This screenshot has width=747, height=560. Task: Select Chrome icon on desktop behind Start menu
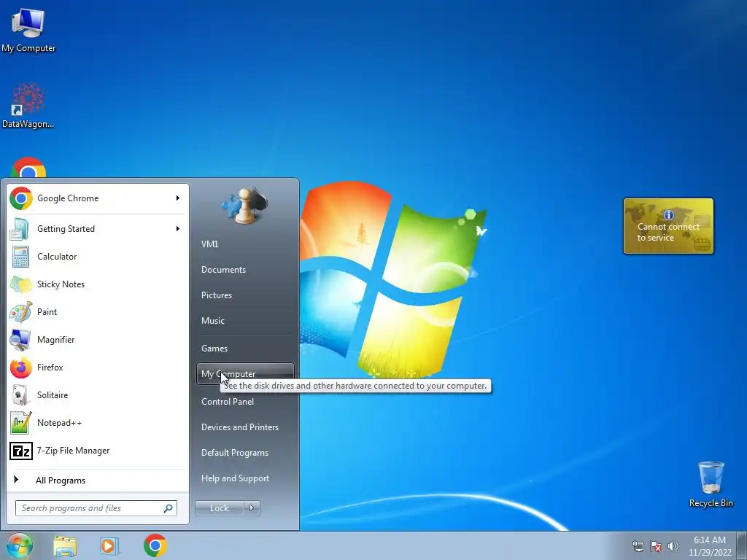tap(28, 167)
